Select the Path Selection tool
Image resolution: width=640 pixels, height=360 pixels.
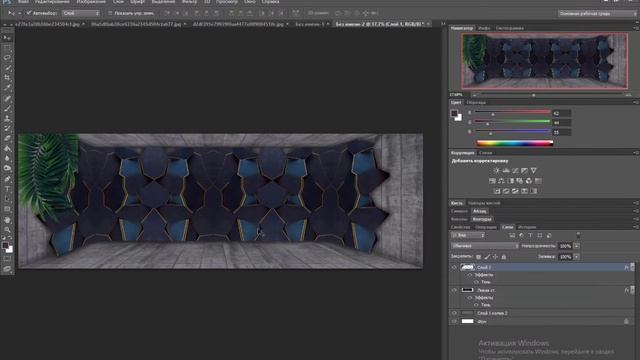(7, 199)
